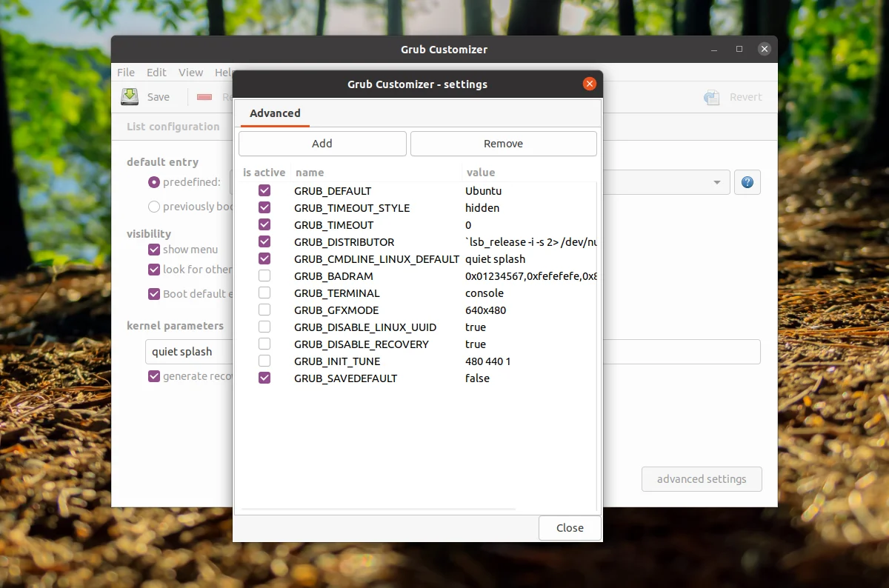Enable the GRUB_DISABLE_RECOVERY checkbox

pyautogui.click(x=264, y=344)
